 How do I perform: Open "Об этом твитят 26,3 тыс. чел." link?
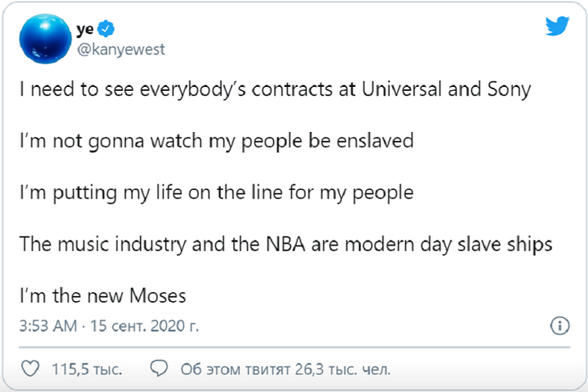[x=285, y=370]
